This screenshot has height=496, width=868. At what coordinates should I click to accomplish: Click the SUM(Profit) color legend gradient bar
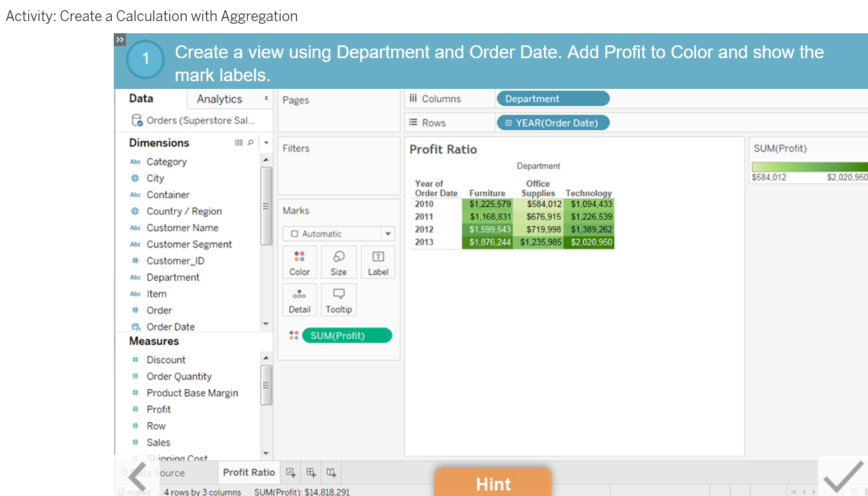point(810,167)
